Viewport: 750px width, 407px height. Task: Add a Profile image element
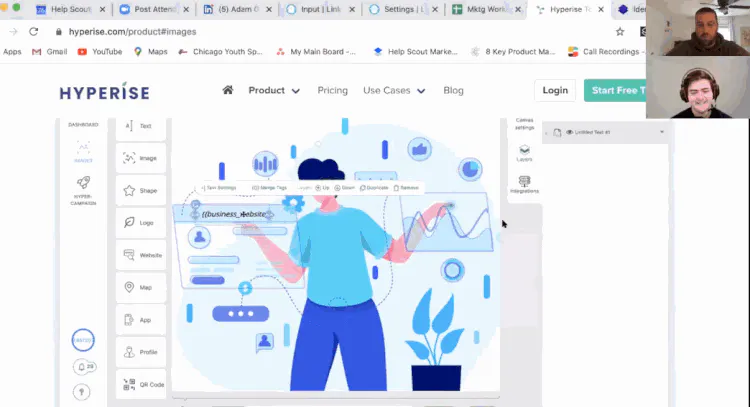(x=141, y=352)
